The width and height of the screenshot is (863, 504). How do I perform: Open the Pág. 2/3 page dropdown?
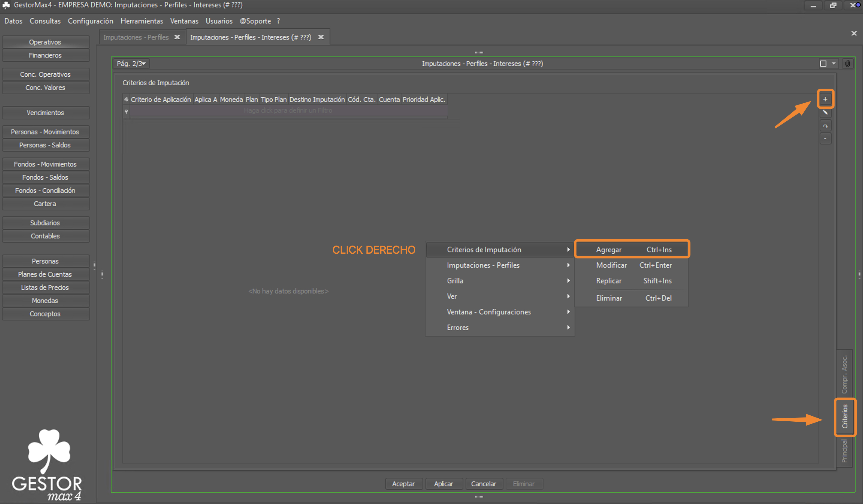[131, 64]
